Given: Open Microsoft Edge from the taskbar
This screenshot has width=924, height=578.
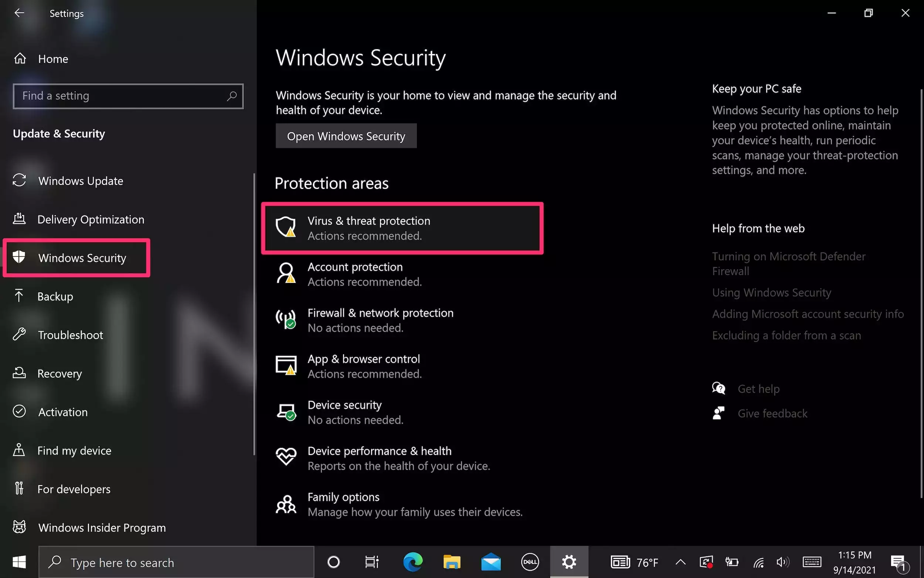Looking at the screenshot, I should point(413,562).
